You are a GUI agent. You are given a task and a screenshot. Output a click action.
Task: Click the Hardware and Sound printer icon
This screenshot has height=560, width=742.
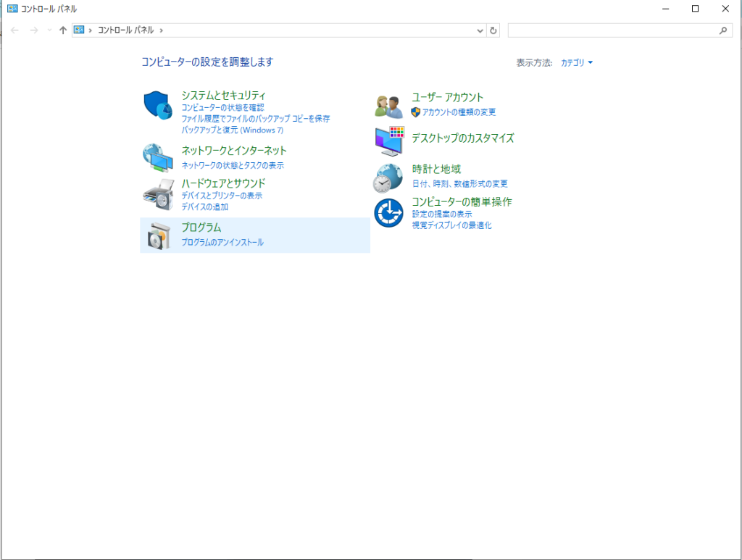tap(158, 193)
